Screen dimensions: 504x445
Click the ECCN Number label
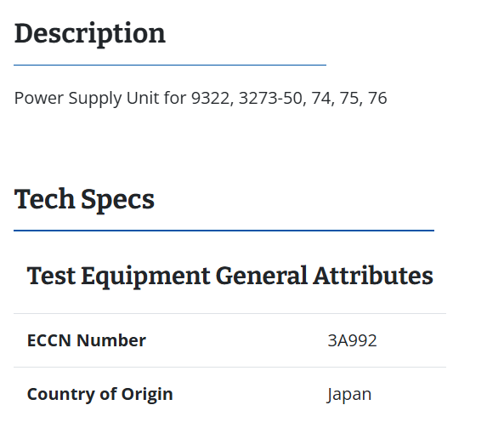(x=87, y=340)
